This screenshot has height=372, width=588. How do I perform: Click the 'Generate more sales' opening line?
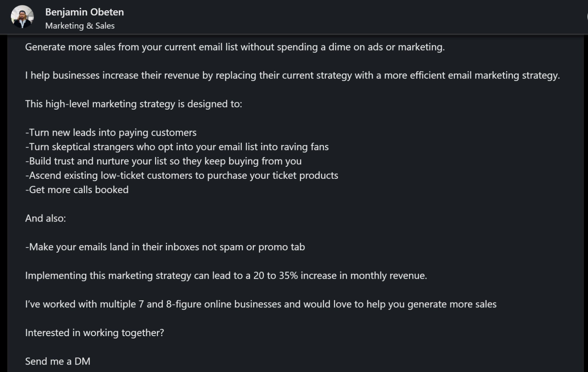(235, 47)
